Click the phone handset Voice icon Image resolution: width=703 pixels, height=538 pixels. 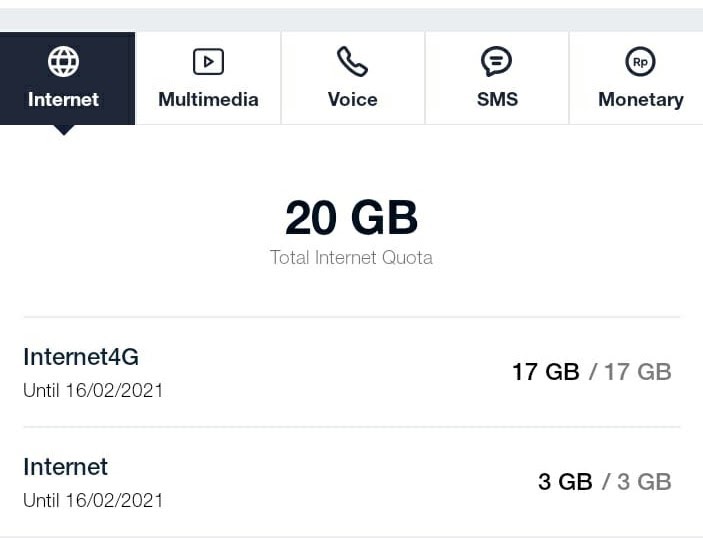tap(352, 62)
